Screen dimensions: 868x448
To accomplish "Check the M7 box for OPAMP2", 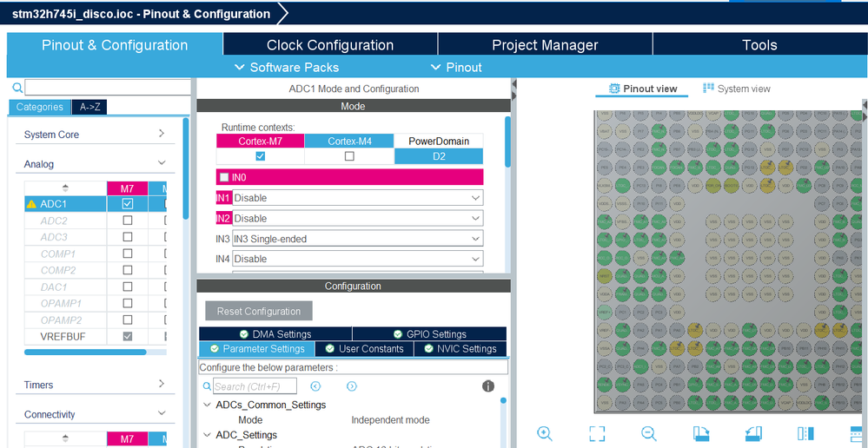I will pos(128,320).
